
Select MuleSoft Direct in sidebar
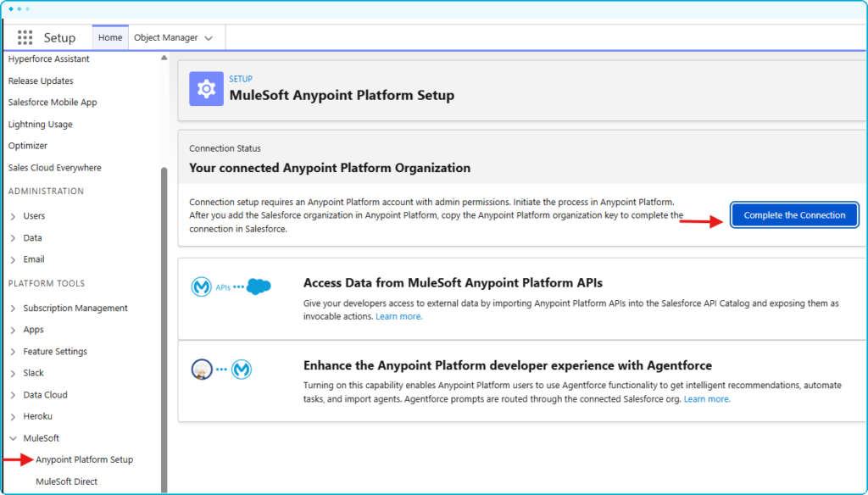tap(66, 481)
